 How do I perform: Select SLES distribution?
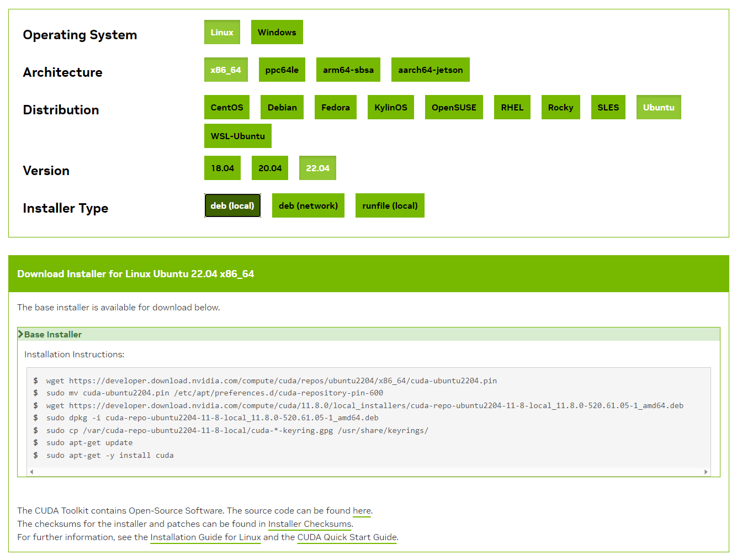[x=608, y=107]
